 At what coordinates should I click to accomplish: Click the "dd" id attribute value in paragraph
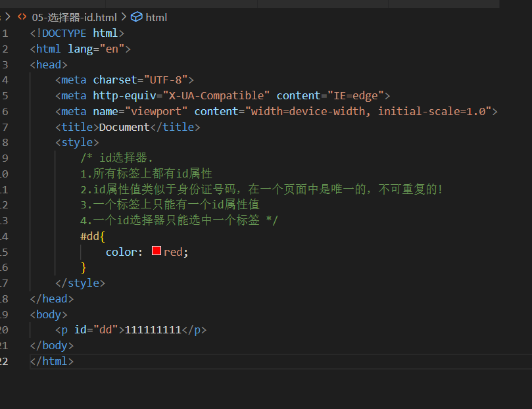coord(105,330)
